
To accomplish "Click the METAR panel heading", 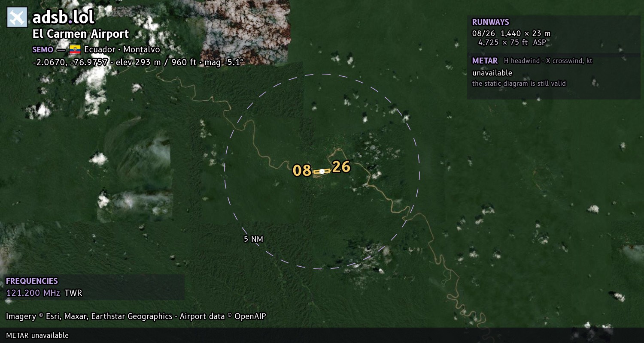I will (x=485, y=61).
